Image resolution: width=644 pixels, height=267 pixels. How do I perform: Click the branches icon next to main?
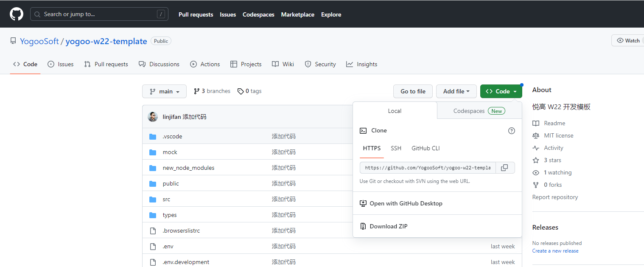196,91
